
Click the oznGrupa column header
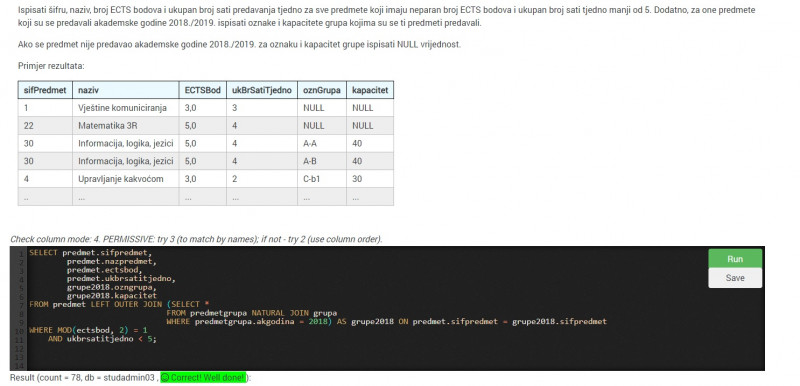click(x=321, y=90)
